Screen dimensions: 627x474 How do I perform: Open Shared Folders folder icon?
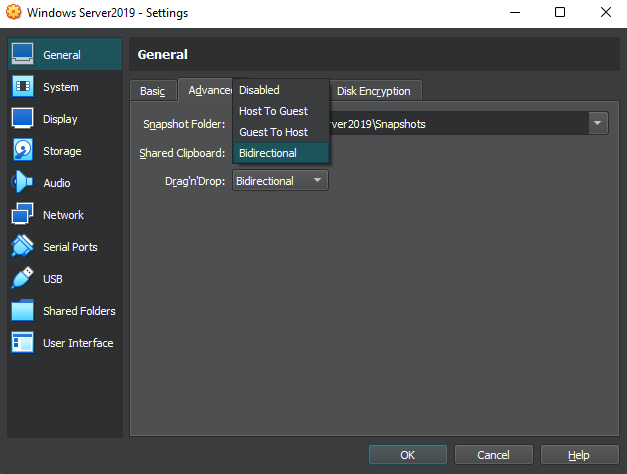[x=23, y=311]
